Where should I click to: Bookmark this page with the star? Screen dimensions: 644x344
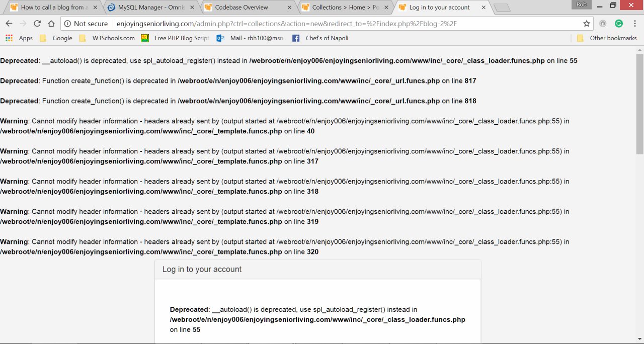(587, 24)
